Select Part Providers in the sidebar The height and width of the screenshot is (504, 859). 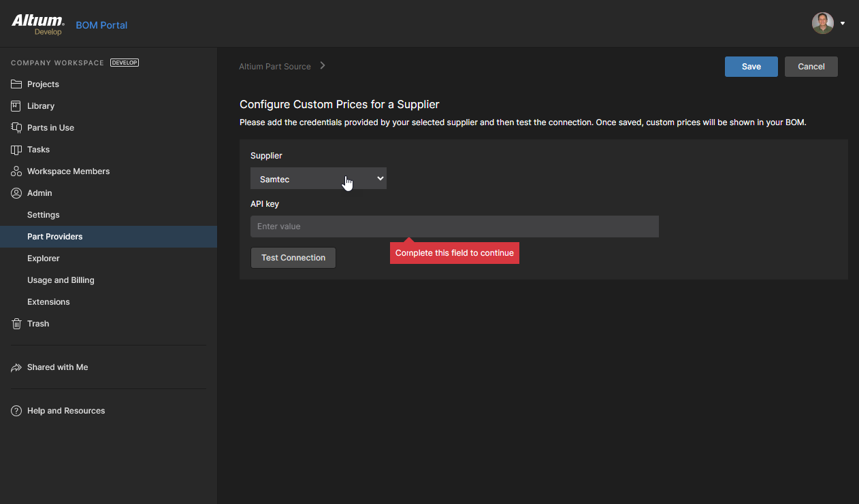(x=55, y=237)
